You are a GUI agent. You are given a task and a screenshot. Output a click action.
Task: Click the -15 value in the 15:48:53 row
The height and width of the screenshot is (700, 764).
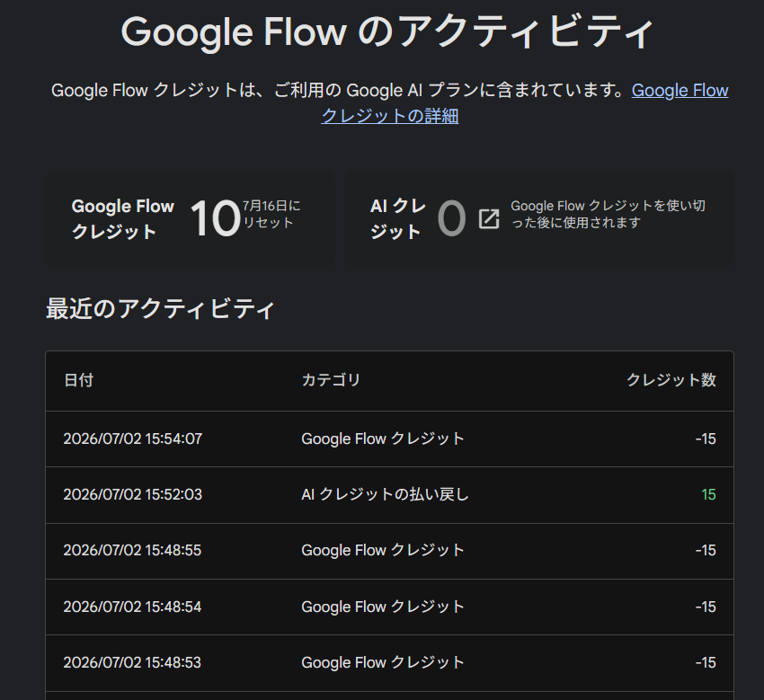click(706, 662)
